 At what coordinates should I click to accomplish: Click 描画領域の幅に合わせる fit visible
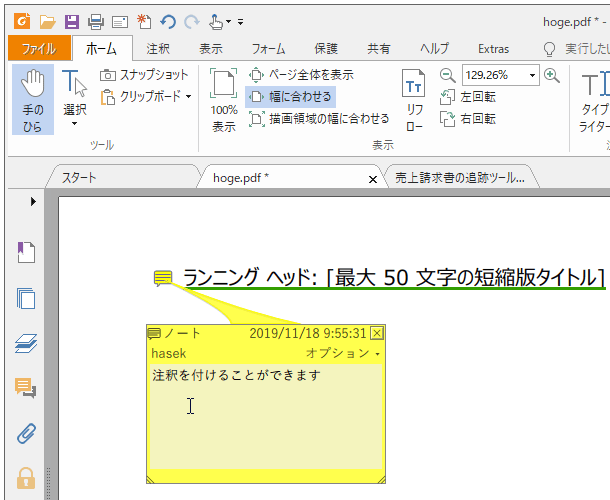coord(319,119)
